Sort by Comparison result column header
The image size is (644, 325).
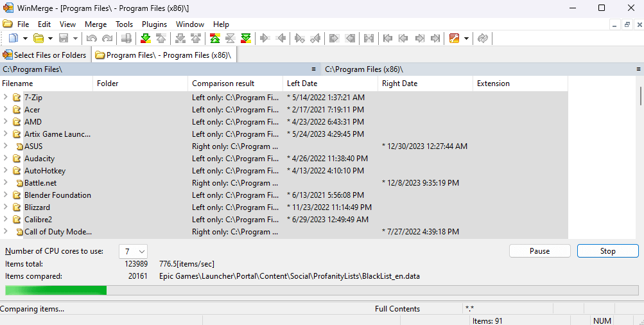[236, 83]
